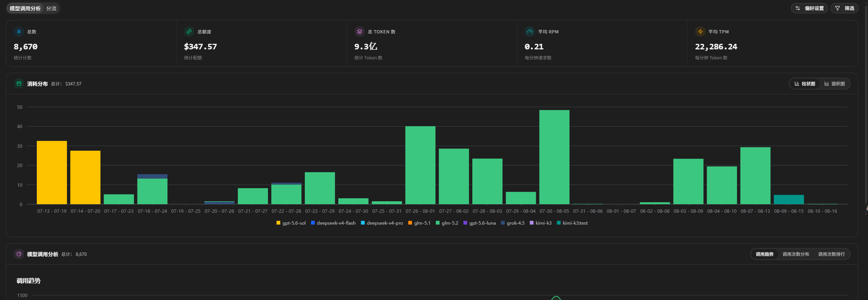The image size is (868, 300).
Task: Switch chart to 面积图 area view
Action: click(x=835, y=84)
